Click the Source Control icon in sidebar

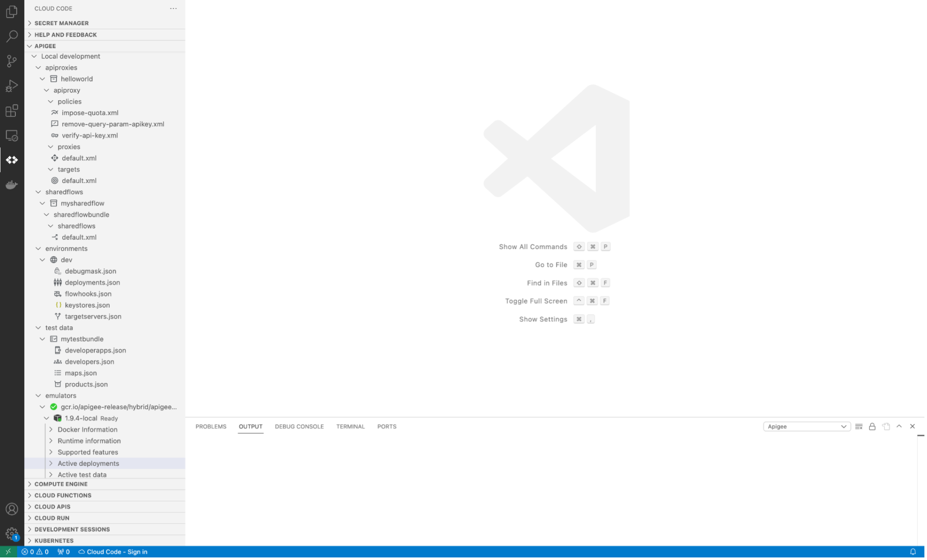click(x=12, y=61)
